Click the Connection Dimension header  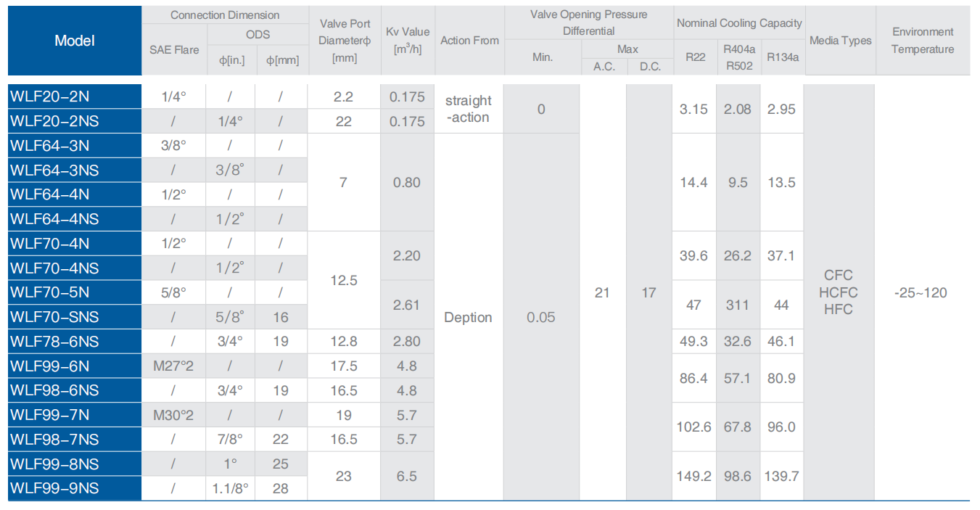224,15
